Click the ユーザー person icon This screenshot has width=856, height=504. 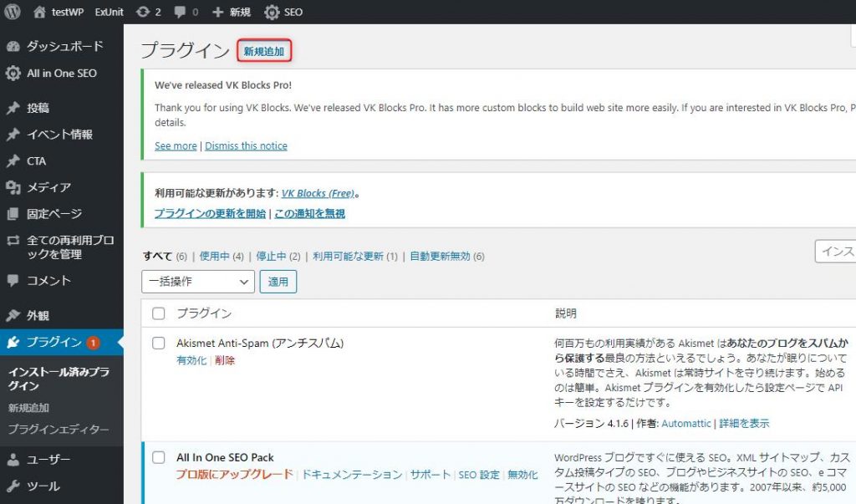click(13, 460)
